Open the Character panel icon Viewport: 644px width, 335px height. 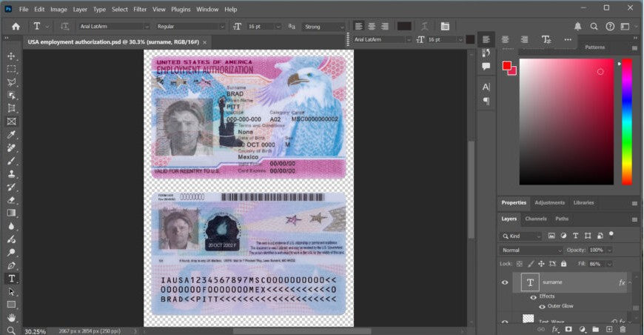point(486,87)
